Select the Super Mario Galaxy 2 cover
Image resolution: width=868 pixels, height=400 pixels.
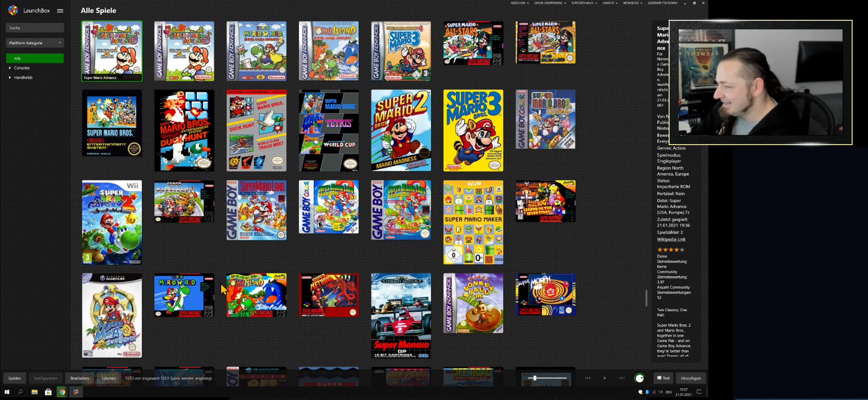click(x=112, y=222)
